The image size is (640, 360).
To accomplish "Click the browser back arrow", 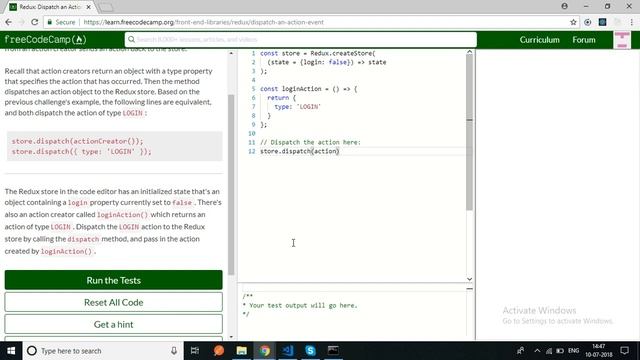I will pos(9,22).
